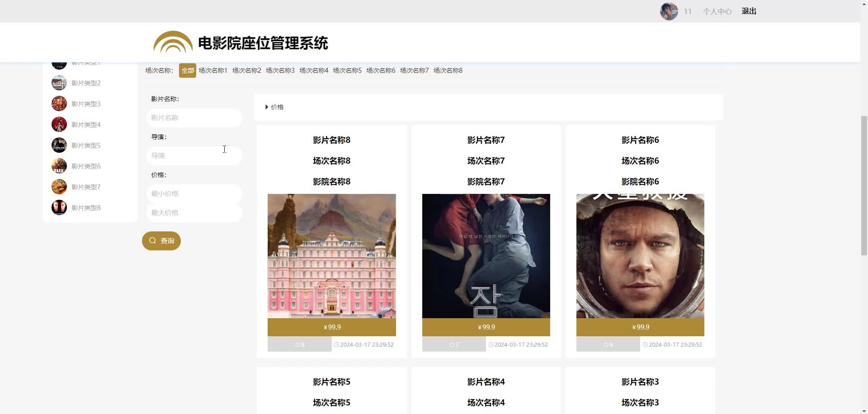This screenshot has width=868, height=414.
Task: Click the user avatar in the top bar
Action: (x=669, y=11)
